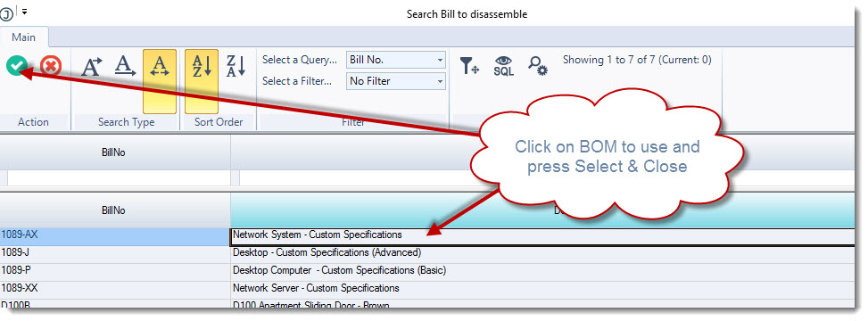This screenshot has width=868, height=321.
Task: Sort by the lower BillNo column header
Action: coord(114,210)
